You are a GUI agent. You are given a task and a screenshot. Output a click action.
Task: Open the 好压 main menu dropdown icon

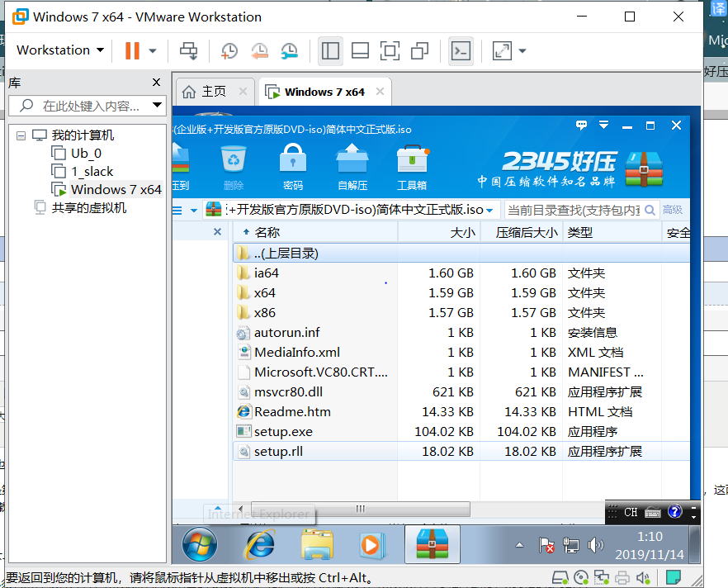[x=603, y=125]
